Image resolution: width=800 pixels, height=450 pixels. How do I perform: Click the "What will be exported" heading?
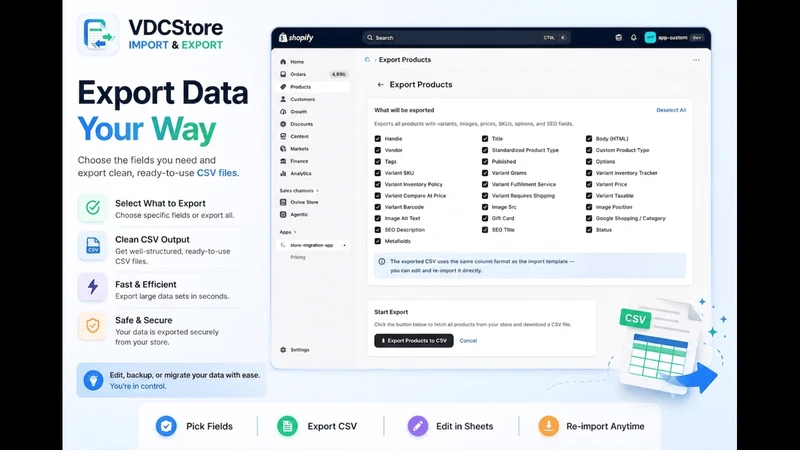404,110
